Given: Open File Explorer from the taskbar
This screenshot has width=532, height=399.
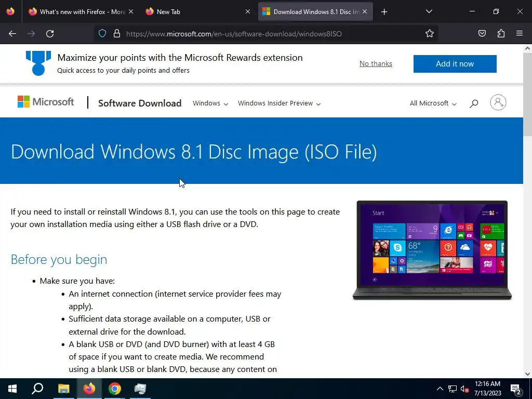Looking at the screenshot, I should click(x=63, y=389).
